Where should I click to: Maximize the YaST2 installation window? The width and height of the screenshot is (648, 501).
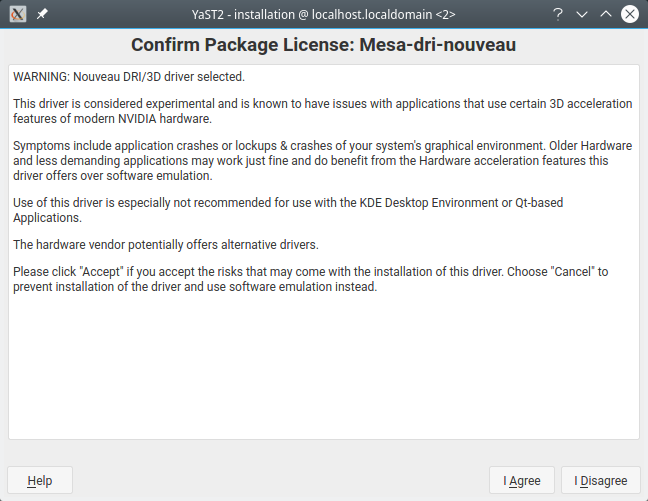[606, 14]
